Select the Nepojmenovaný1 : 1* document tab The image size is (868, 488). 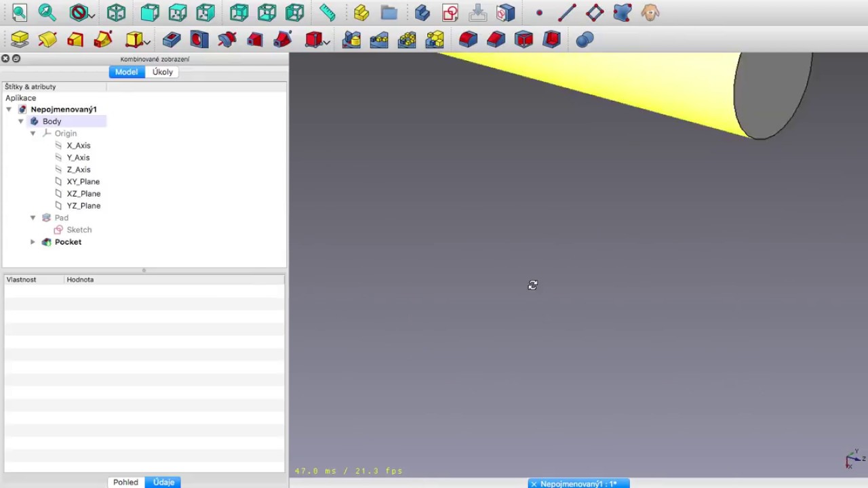578,484
